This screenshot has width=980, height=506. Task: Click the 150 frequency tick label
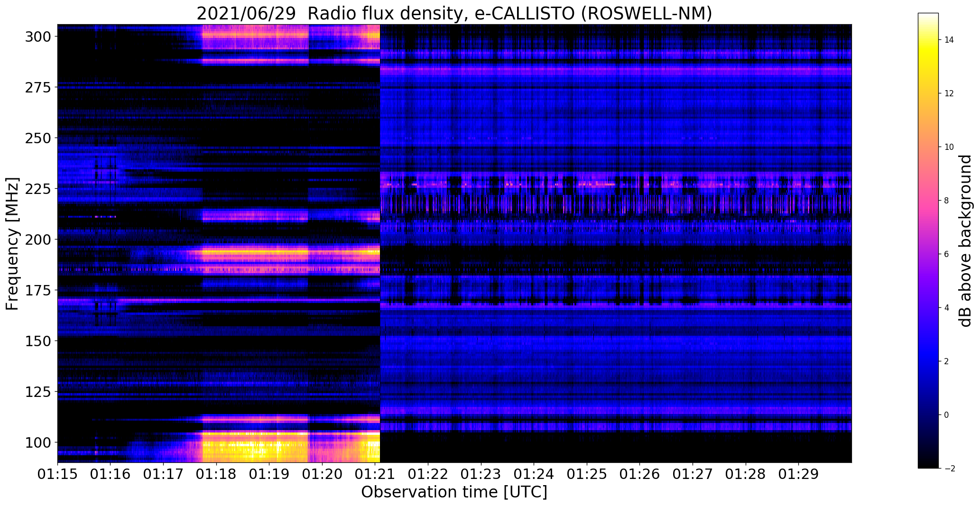coord(37,341)
